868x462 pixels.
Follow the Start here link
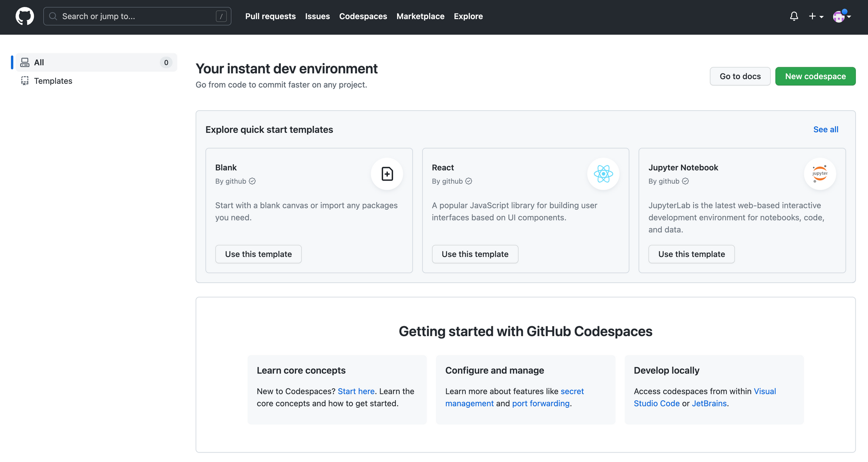pyautogui.click(x=356, y=391)
